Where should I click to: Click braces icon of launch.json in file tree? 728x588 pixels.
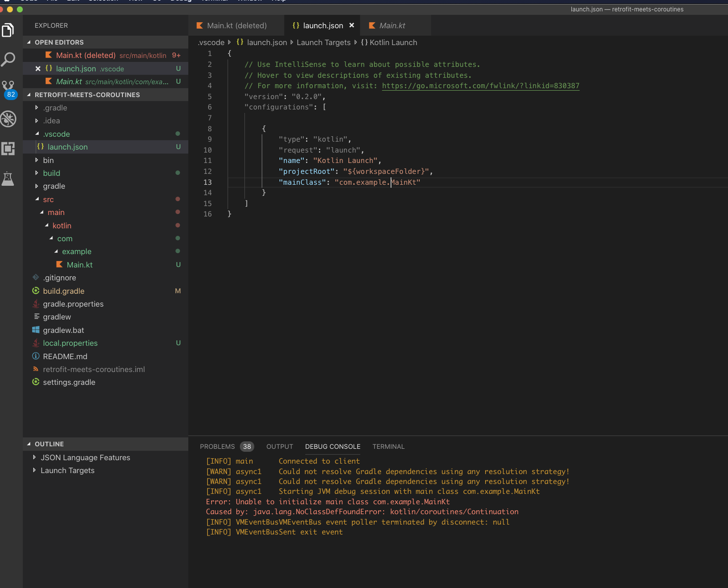pos(41,147)
